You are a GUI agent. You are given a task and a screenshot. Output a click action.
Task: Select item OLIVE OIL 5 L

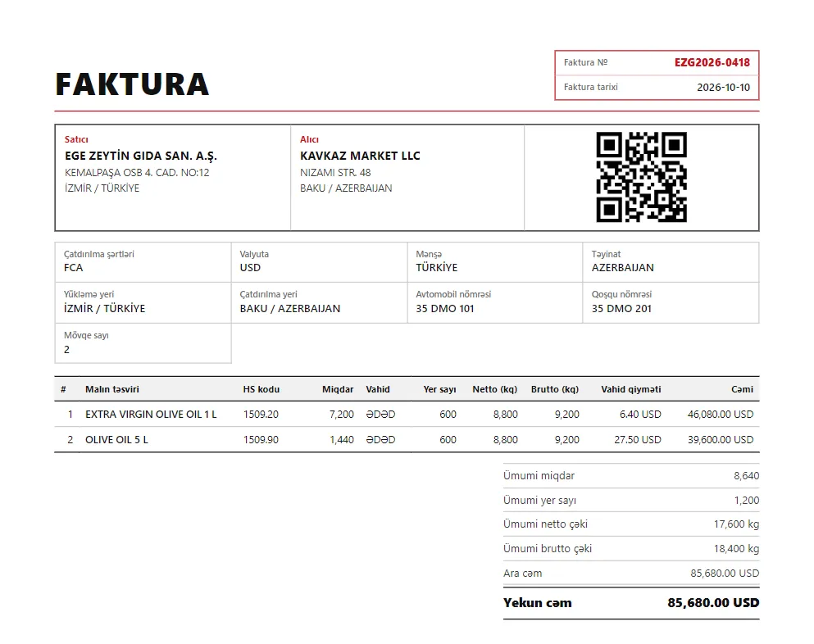[116, 439]
